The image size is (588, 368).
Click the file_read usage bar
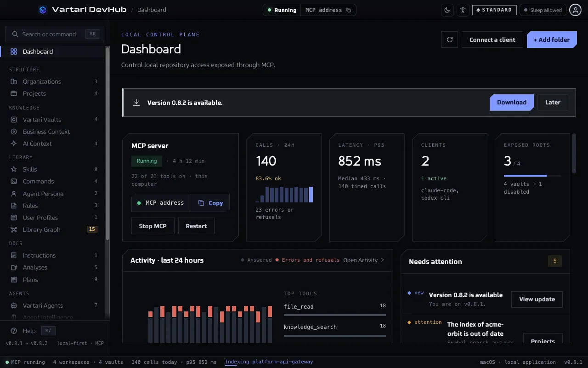click(x=335, y=315)
